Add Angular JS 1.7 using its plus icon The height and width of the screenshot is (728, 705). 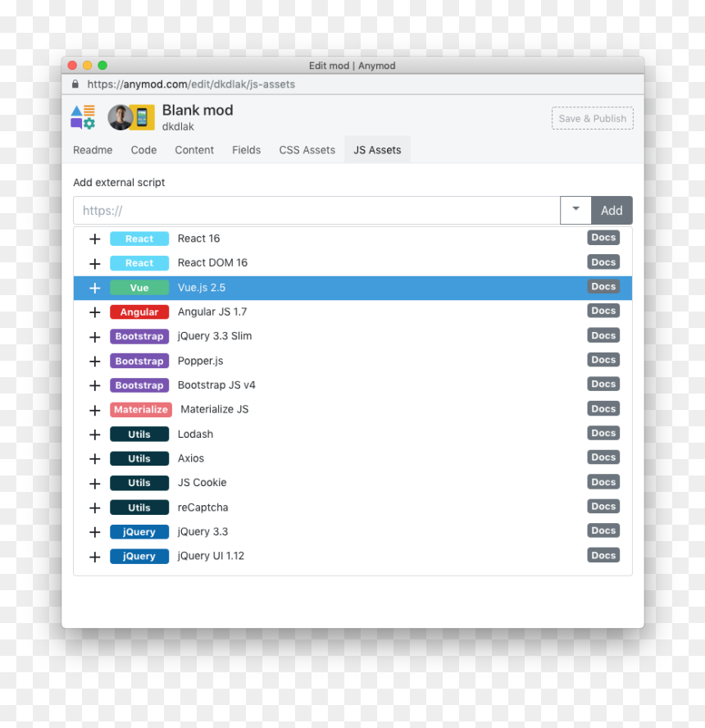94,312
